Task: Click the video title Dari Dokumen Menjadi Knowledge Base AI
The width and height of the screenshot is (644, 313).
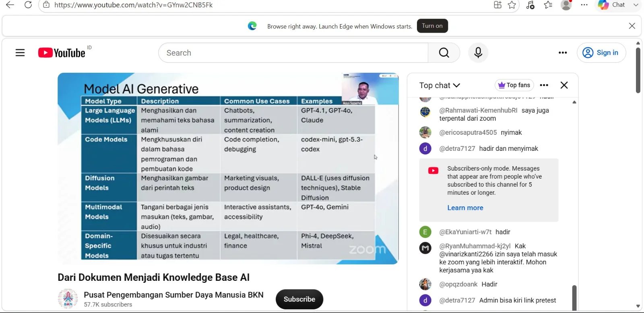Action: coord(153,278)
